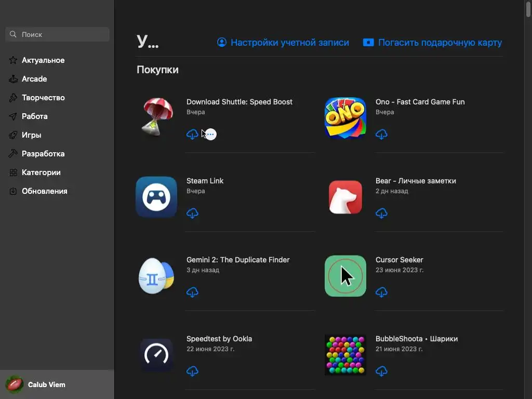The image size is (532, 399).
Task: Click the magnifier icon in search field
Action: click(13, 34)
